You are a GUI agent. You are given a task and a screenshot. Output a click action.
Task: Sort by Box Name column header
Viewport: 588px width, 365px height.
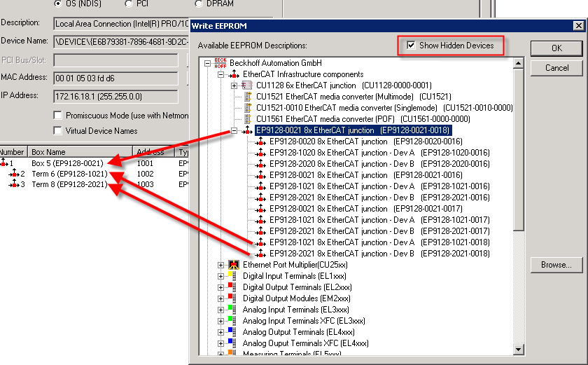point(80,152)
